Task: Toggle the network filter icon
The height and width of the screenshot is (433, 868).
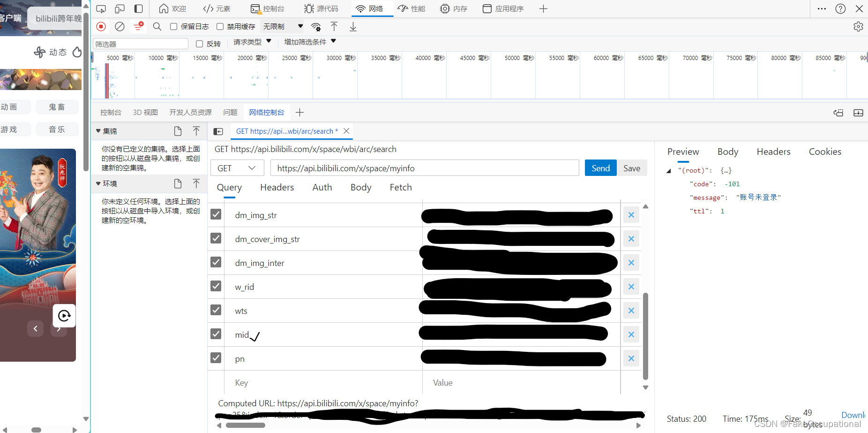Action: (138, 26)
